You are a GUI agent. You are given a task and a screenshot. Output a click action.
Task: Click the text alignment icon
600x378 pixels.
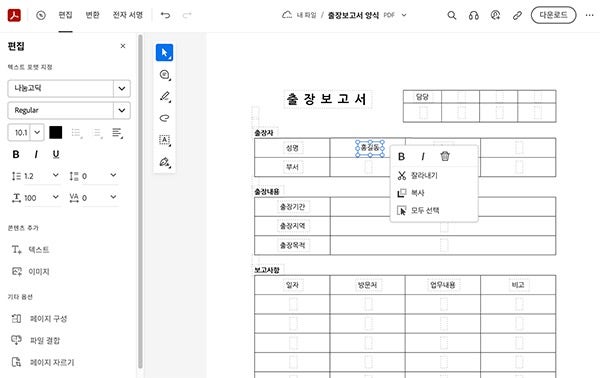[117, 133]
